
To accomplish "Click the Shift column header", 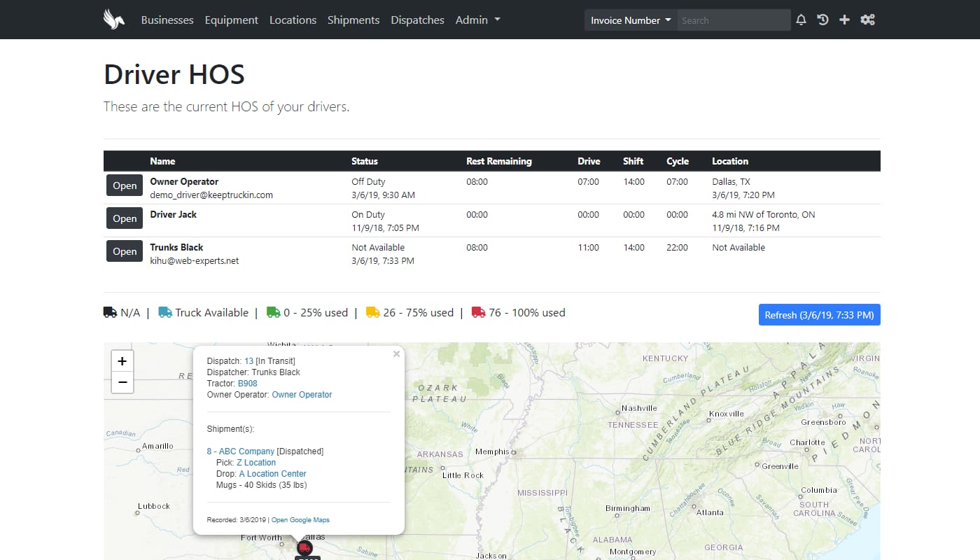I will click(633, 161).
